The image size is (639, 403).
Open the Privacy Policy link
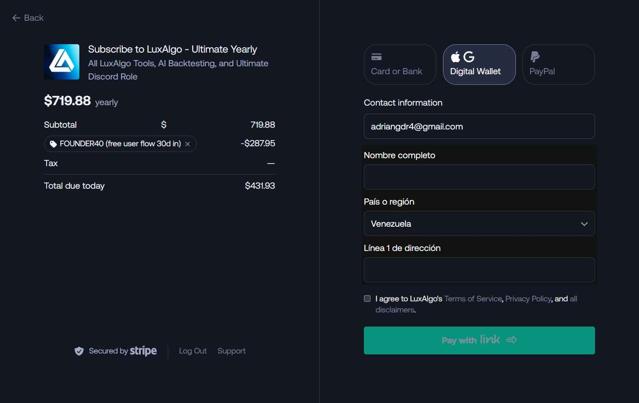click(528, 299)
